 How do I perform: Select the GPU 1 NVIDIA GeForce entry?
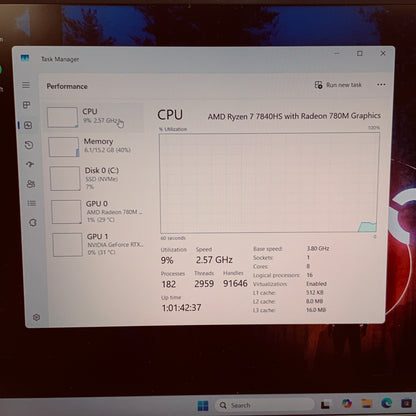click(98, 244)
